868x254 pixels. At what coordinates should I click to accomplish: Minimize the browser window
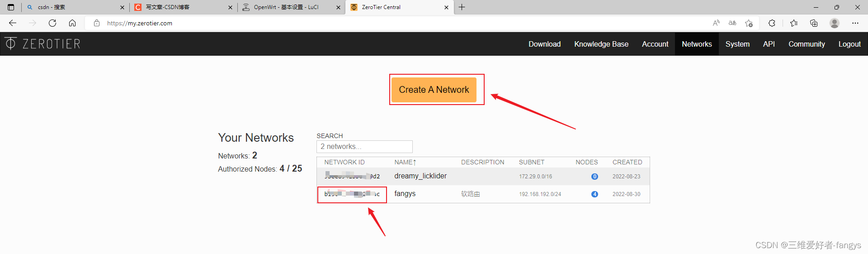coord(816,7)
